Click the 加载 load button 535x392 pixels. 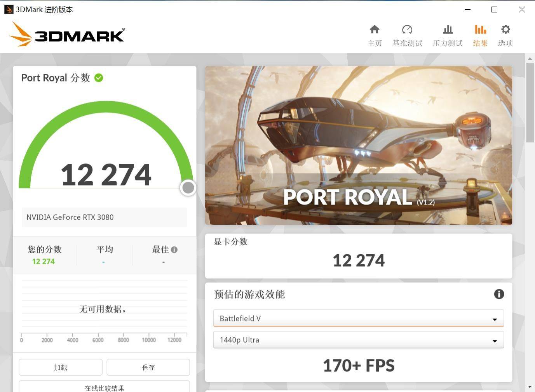pos(61,367)
